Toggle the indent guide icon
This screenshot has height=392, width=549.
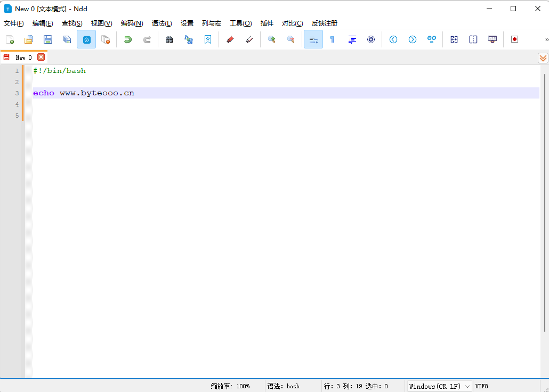click(x=352, y=39)
